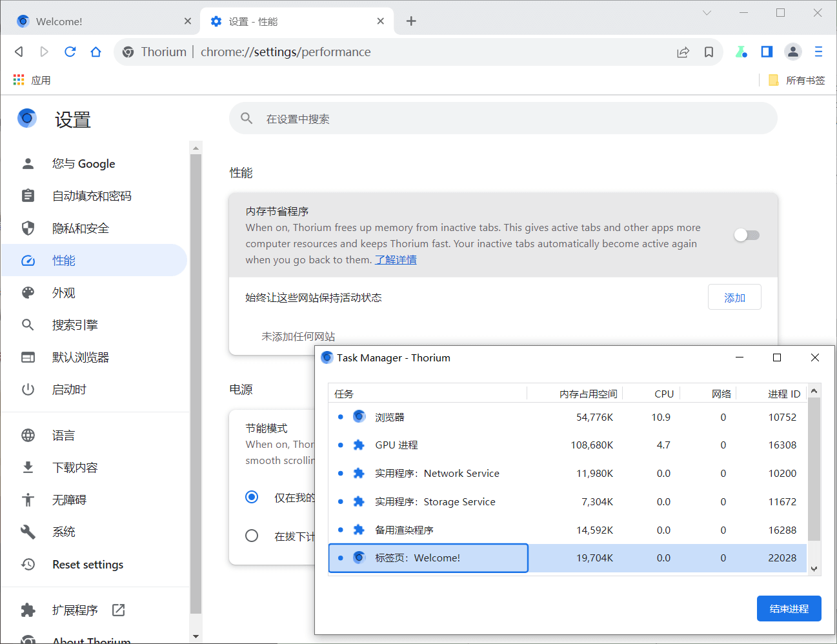
Task: Click the On startup power icon
Action: point(28,389)
